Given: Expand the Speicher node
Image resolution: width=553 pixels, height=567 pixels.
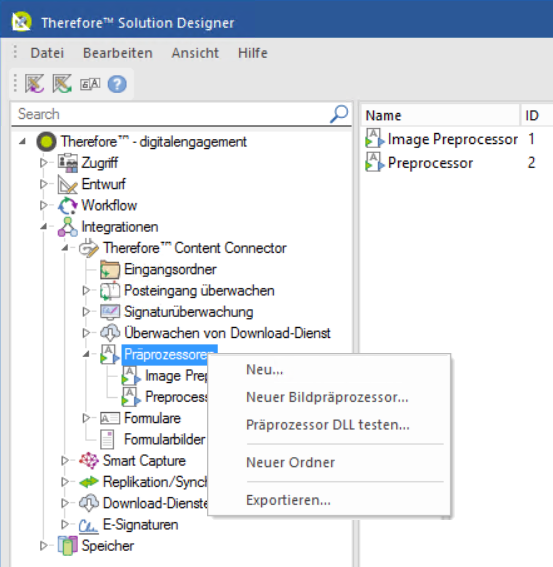Looking at the screenshot, I should [43, 546].
